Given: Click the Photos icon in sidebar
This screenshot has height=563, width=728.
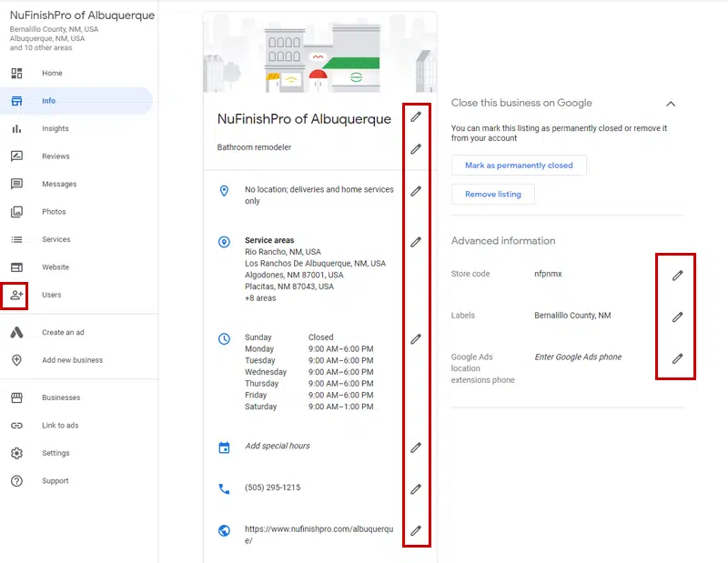Looking at the screenshot, I should coord(16,212).
